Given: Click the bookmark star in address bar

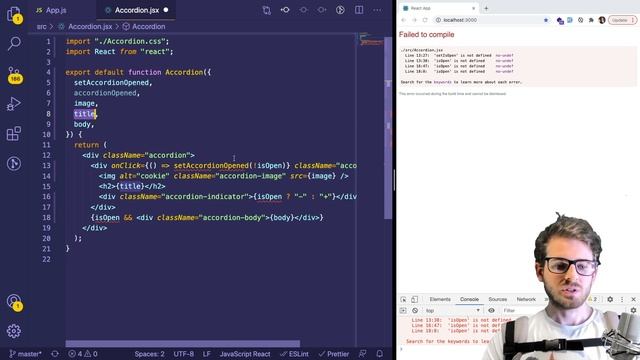Looking at the screenshot, I should 546,20.
